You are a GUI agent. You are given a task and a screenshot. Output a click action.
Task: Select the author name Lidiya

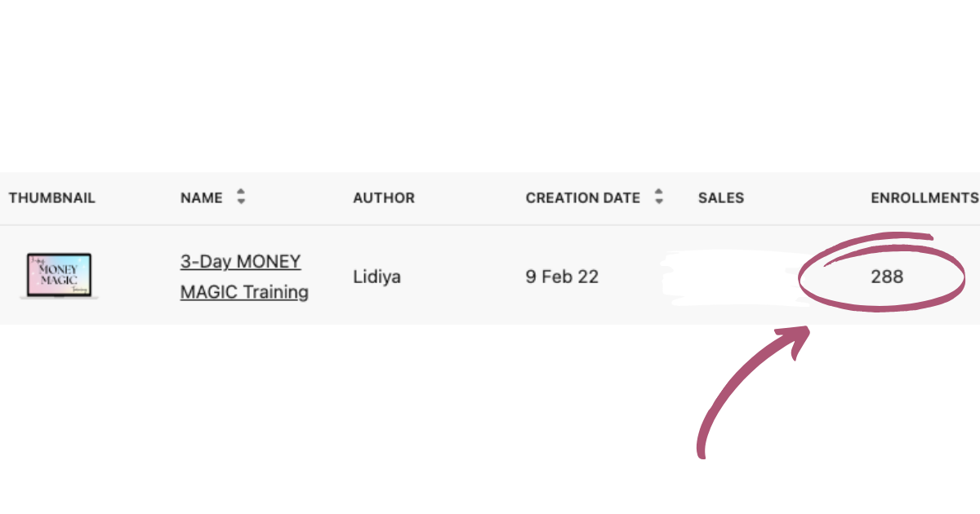377,277
